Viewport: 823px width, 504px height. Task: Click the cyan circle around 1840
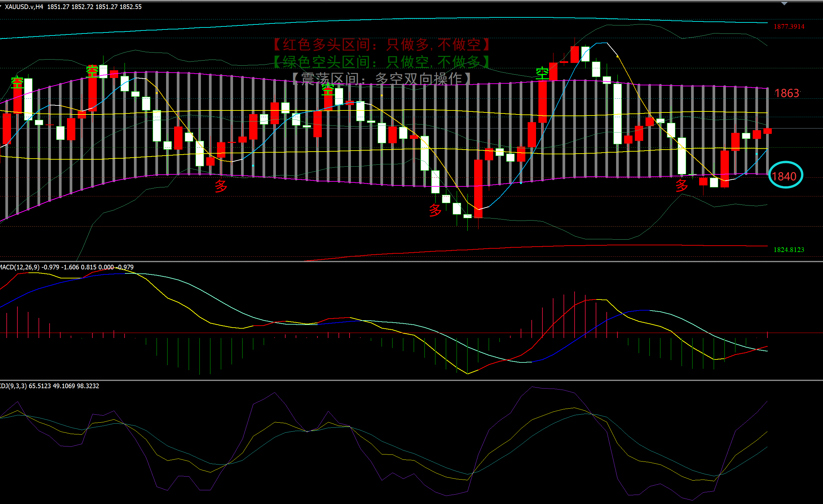point(785,175)
